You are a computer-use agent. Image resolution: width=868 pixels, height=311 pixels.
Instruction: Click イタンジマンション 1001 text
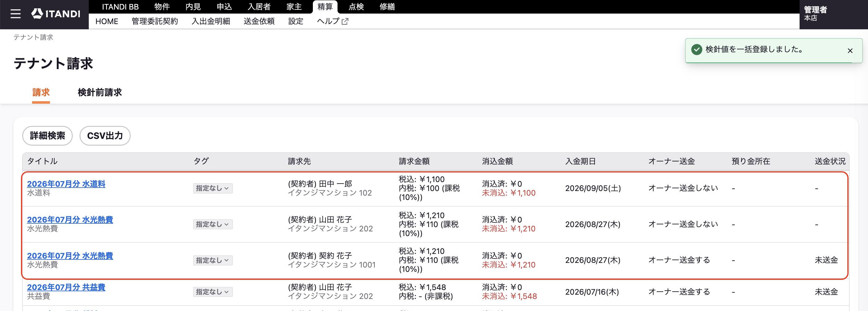point(332,265)
